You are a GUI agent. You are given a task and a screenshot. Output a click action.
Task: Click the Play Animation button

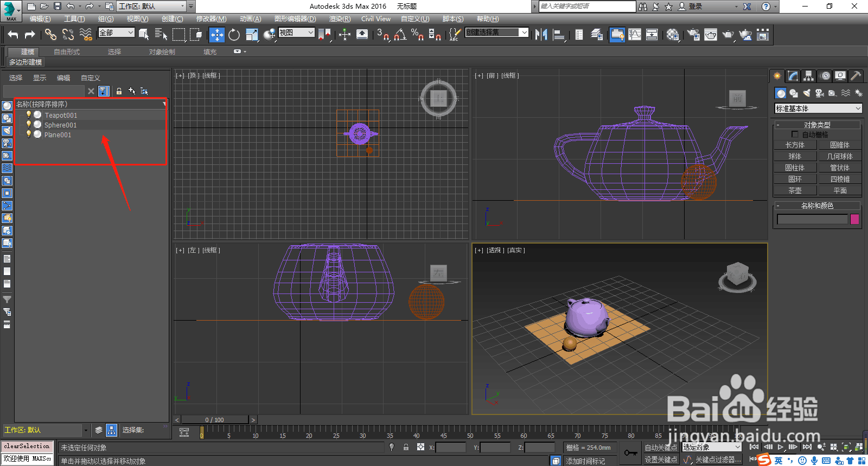point(780,447)
